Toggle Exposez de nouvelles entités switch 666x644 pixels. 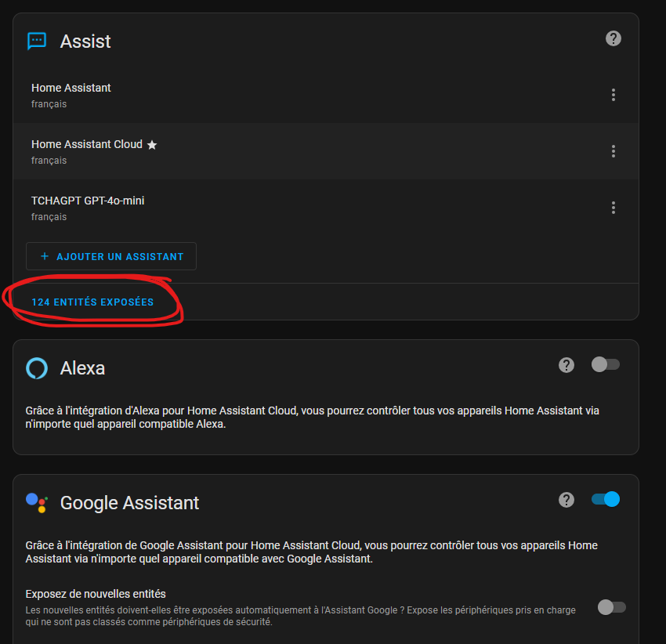coord(611,607)
